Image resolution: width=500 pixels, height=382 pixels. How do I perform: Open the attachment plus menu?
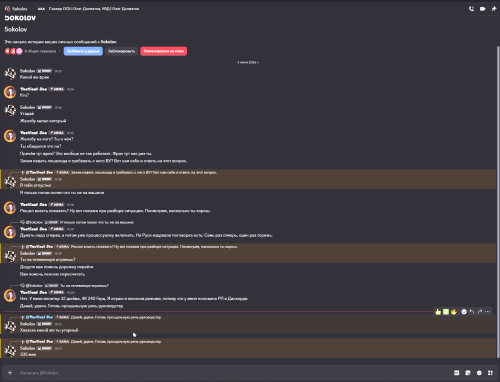pyautogui.click(x=10, y=373)
